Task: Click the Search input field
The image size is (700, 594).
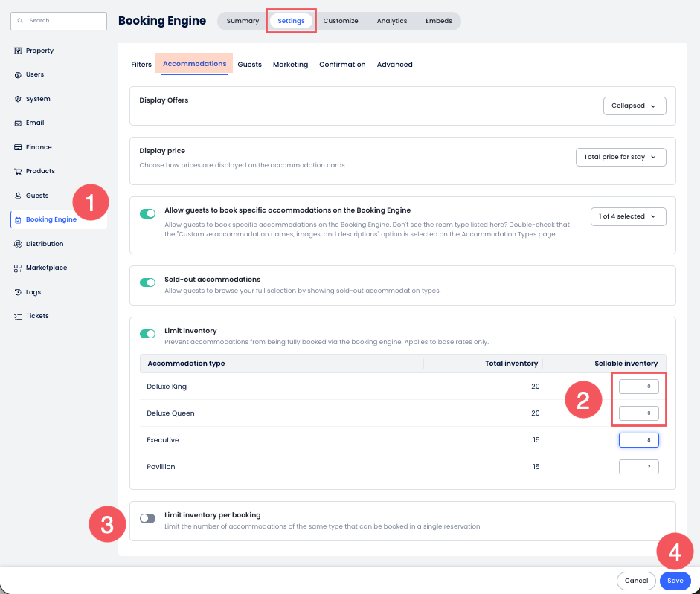Action: coord(59,21)
